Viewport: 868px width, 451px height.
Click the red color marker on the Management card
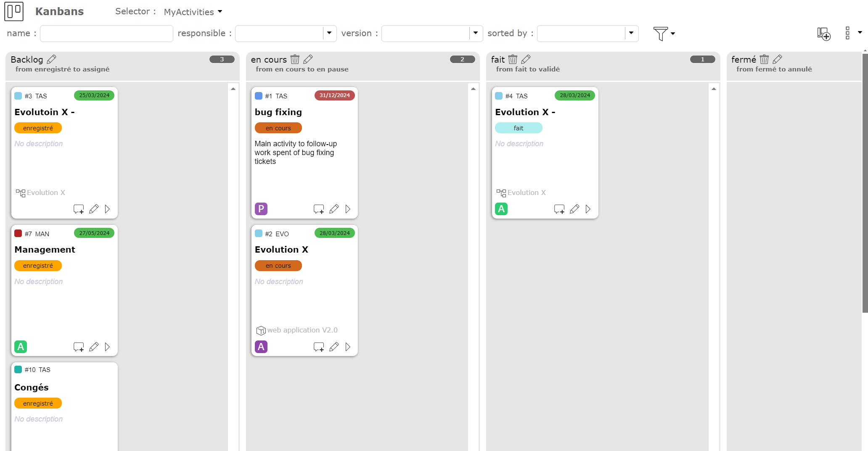point(18,233)
